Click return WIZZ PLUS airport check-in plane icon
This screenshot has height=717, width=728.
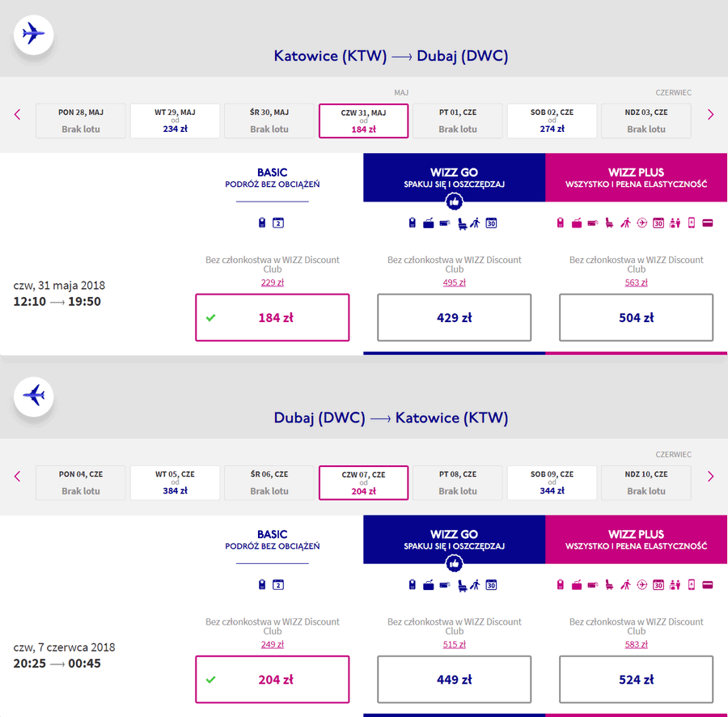[x=642, y=585]
